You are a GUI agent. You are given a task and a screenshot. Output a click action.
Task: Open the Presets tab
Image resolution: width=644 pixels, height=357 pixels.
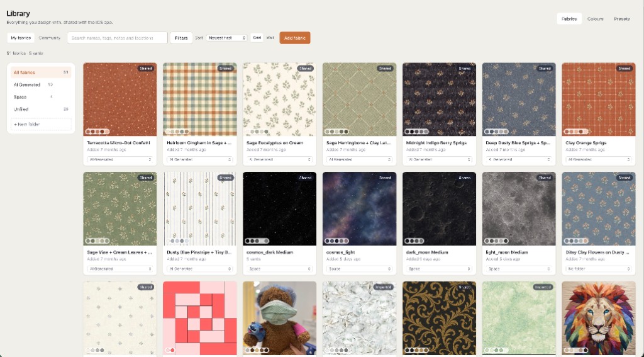(x=622, y=19)
